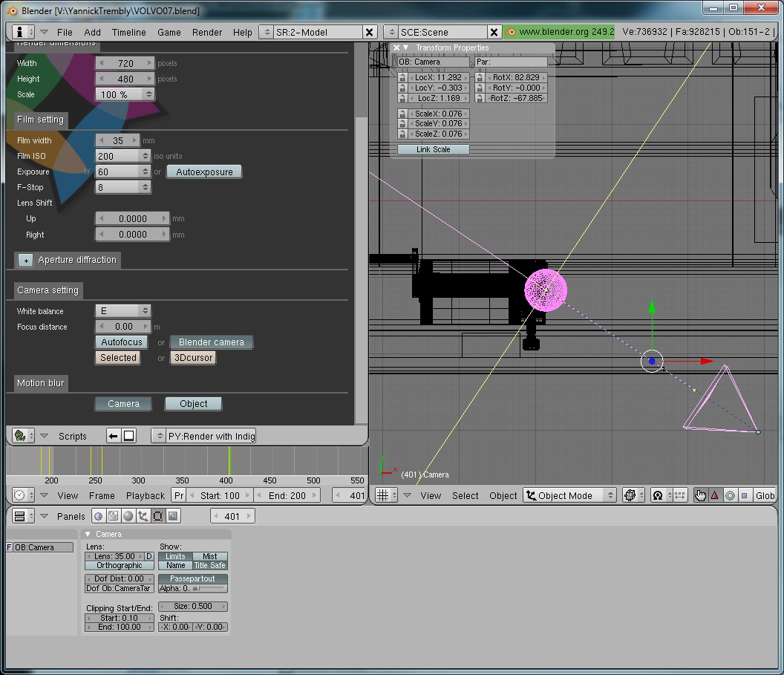Screen dimensions: 784x675
Task: Open the Render menu
Action: coord(207,33)
